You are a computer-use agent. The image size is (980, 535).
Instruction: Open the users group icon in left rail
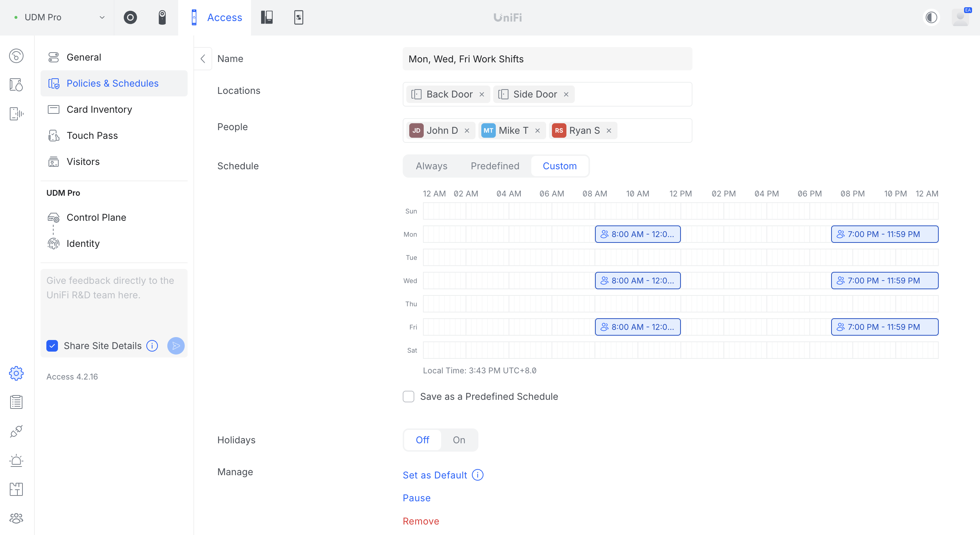pyautogui.click(x=16, y=518)
